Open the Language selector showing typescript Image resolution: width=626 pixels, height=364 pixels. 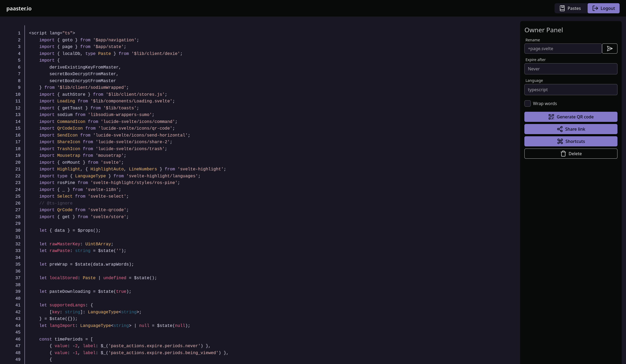[571, 90]
